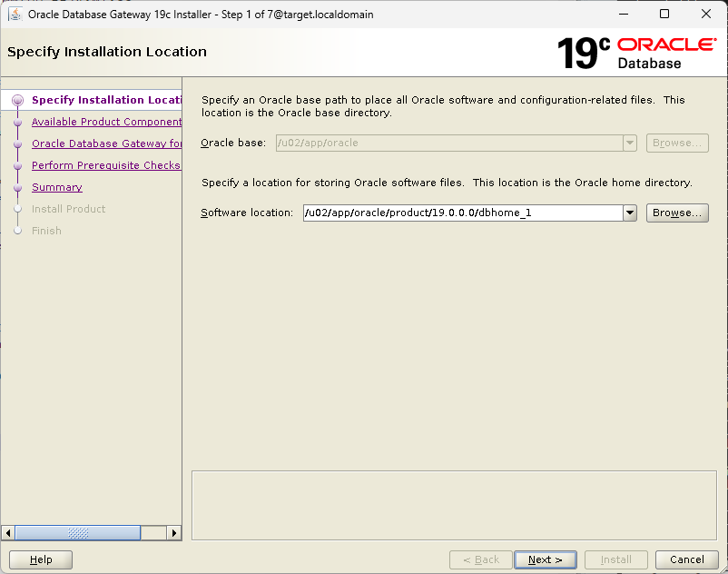Click the Available Product Components step bullet
This screenshot has height=574, width=728.
pyautogui.click(x=17, y=122)
